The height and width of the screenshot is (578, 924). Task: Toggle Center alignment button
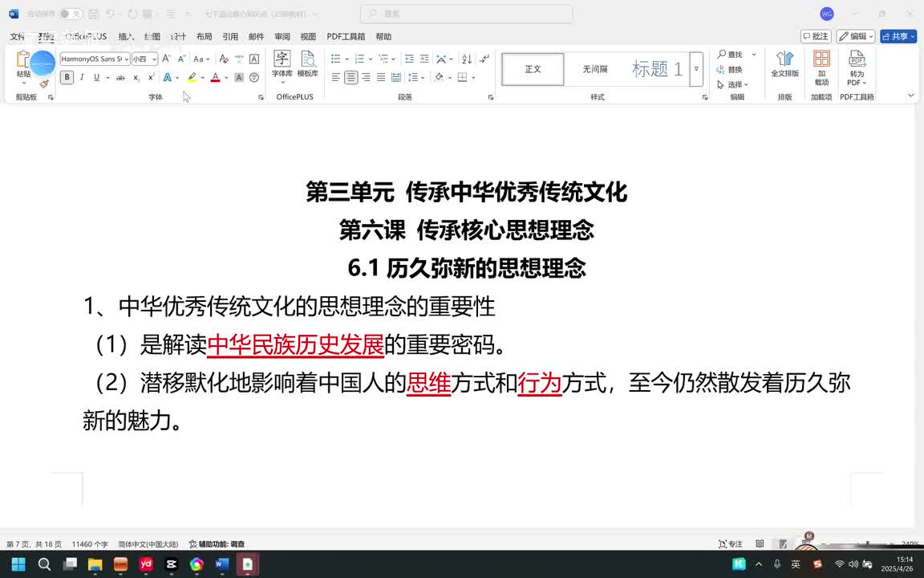pyautogui.click(x=351, y=77)
